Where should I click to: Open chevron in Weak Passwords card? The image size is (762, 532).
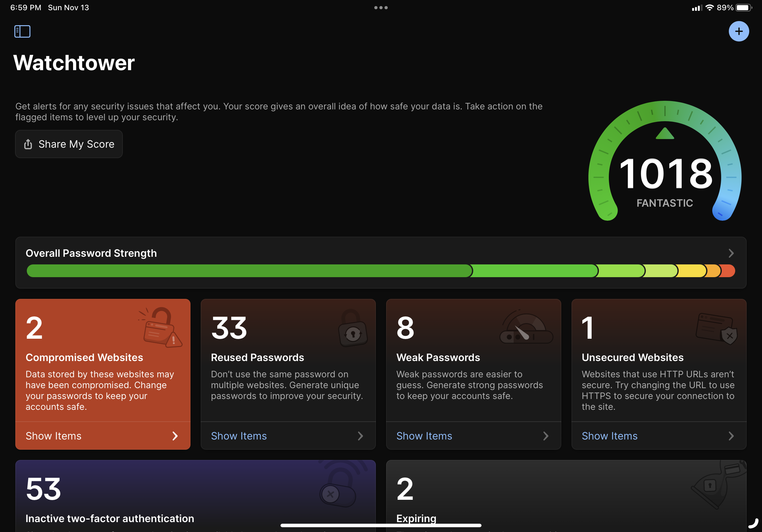coord(546,436)
